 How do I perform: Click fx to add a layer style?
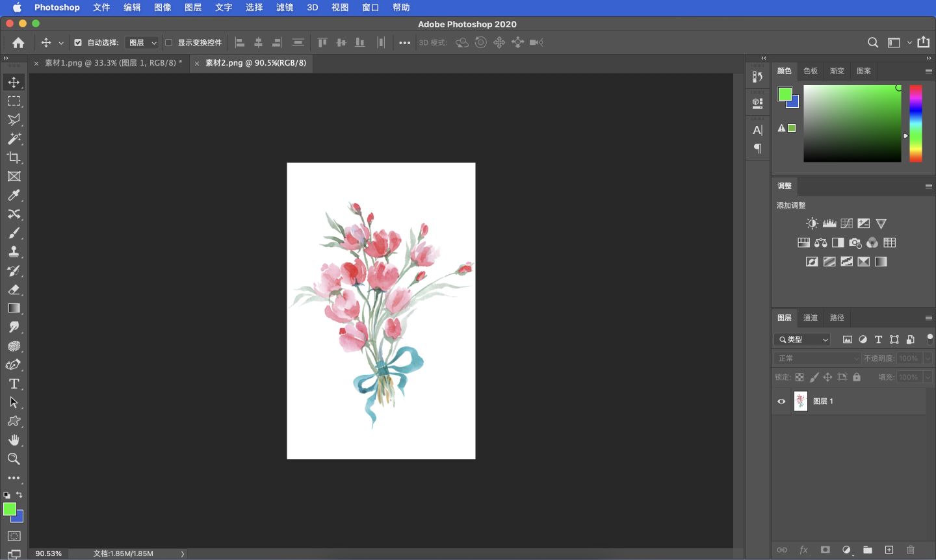(x=804, y=550)
